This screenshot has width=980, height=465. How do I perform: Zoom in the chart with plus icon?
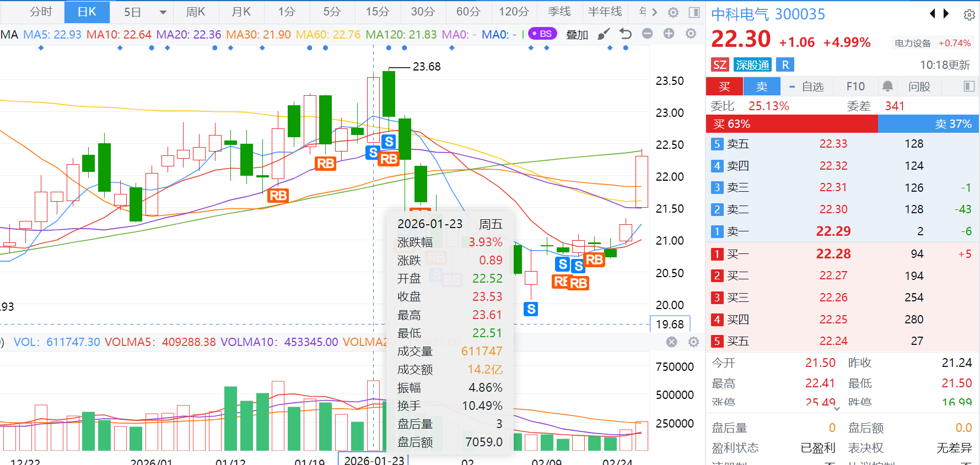pos(669,34)
